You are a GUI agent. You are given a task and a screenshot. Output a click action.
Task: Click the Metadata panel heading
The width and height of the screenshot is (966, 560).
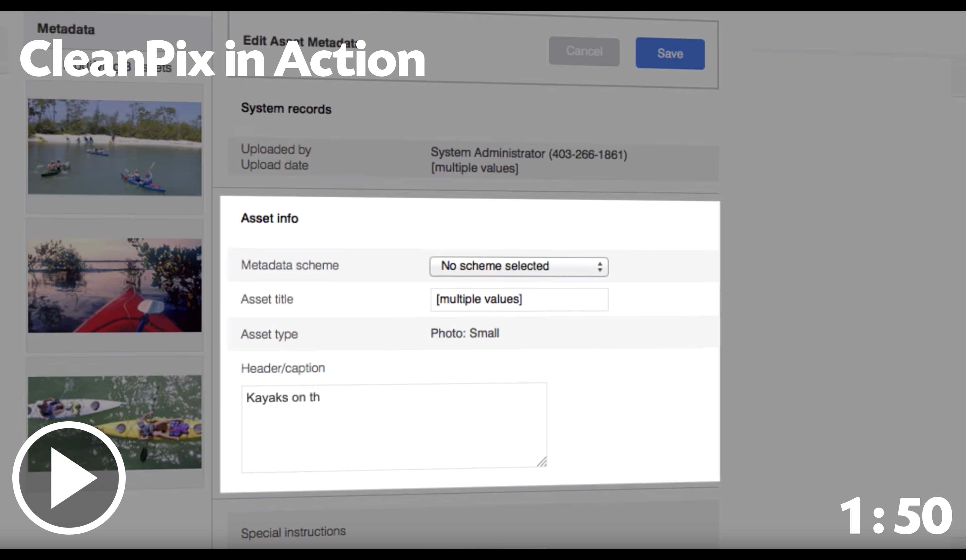pyautogui.click(x=66, y=29)
